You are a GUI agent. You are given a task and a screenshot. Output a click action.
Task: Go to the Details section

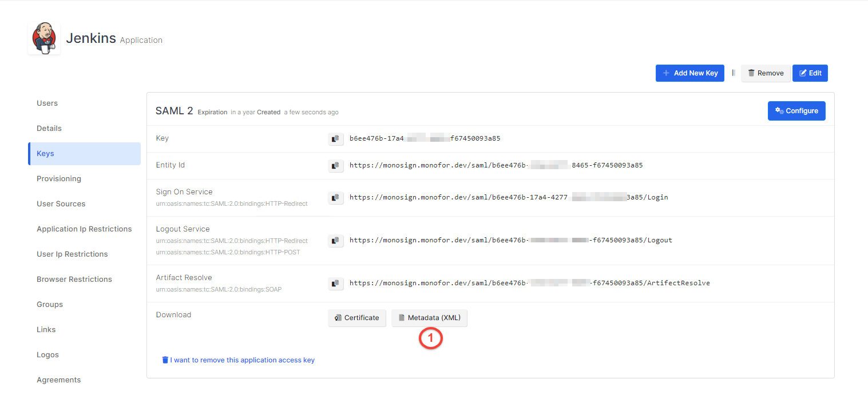pos(49,129)
